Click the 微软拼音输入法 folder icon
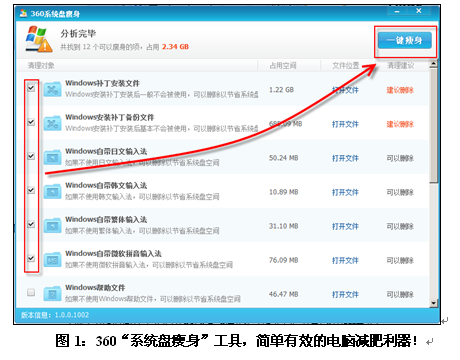Image resolution: width=460 pixels, height=360 pixels. coord(53,260)
